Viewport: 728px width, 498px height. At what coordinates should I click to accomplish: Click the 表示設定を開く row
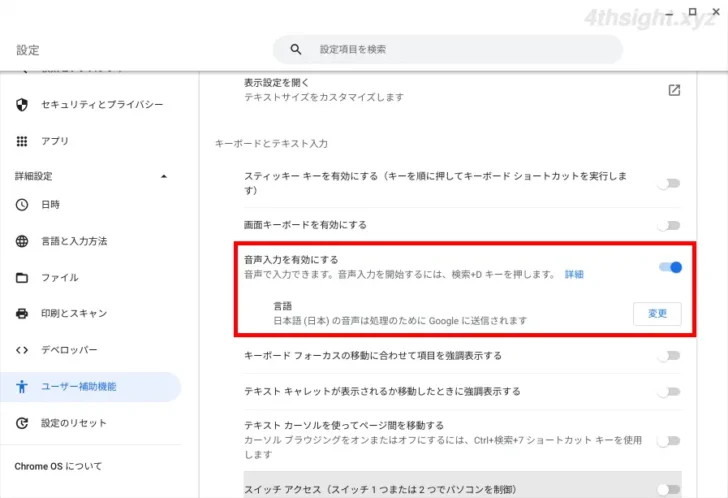click(x=463, y=90)
